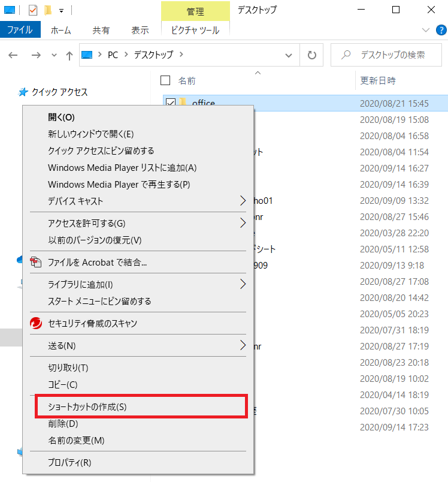Screen dimensions: 448x482
Task: Click the New Folder icon in the title bar
Action: [x=48, y=10]
